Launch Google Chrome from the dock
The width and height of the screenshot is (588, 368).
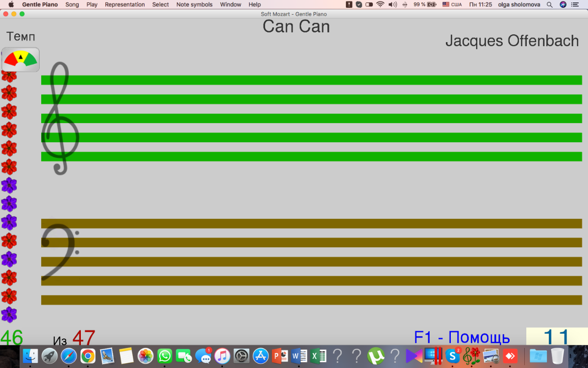[x=88, y=356]
